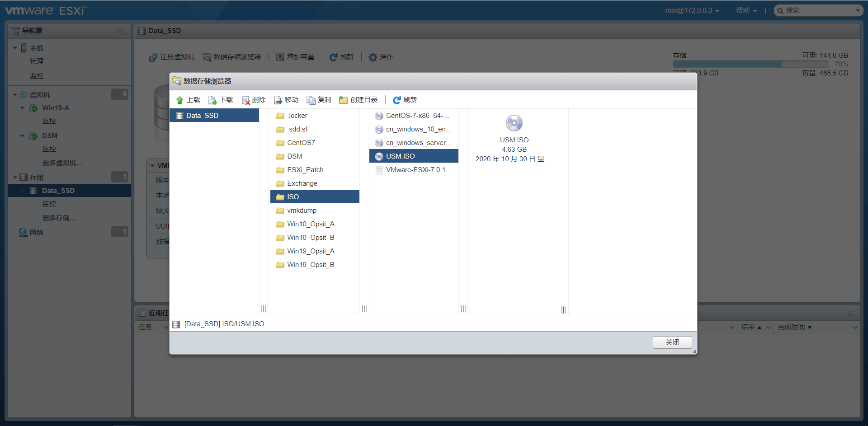Open the Win19_Opsit_A folder
This screenshot has height=426, width=868.
(x=315, y=251)
